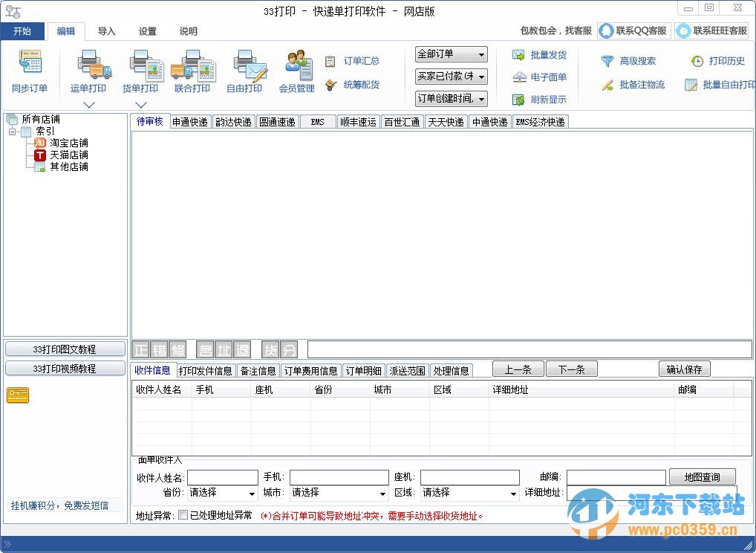Image resolution: width=756 pixels, height=553 pixels.
Task: Switch to the 编辑 ribbon tab
Action: tap(65, 31)
